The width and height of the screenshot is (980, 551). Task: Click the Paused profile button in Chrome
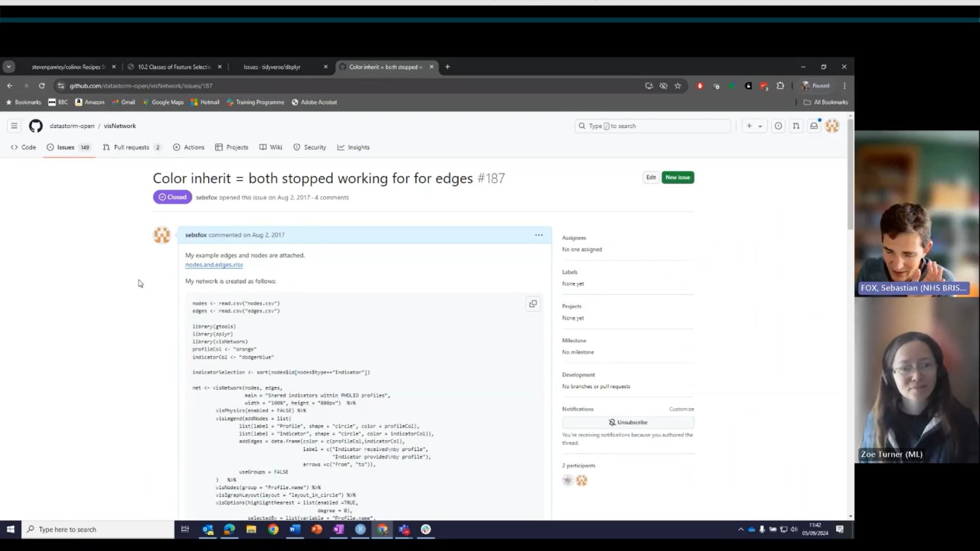[x=815, y=86]
